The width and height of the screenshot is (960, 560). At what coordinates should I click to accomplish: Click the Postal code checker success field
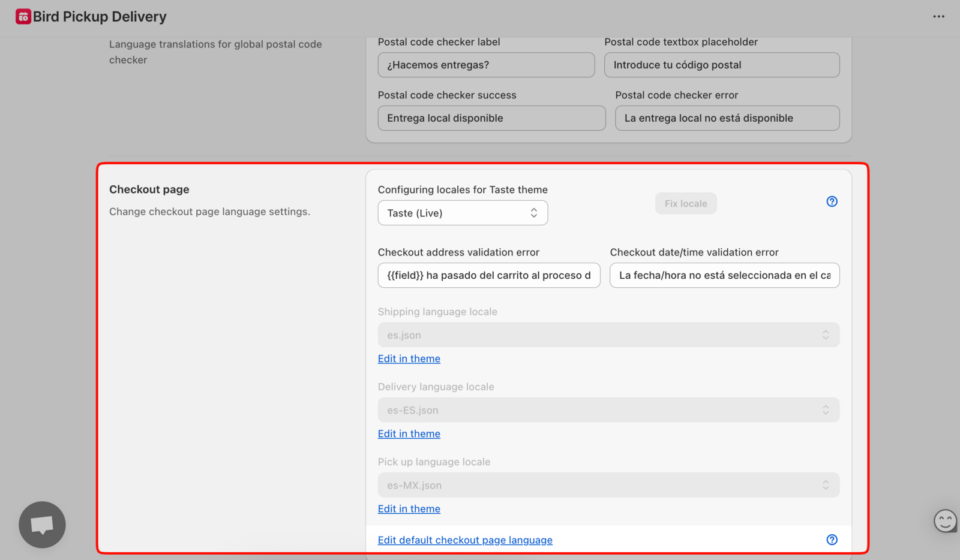pos(491,118)
